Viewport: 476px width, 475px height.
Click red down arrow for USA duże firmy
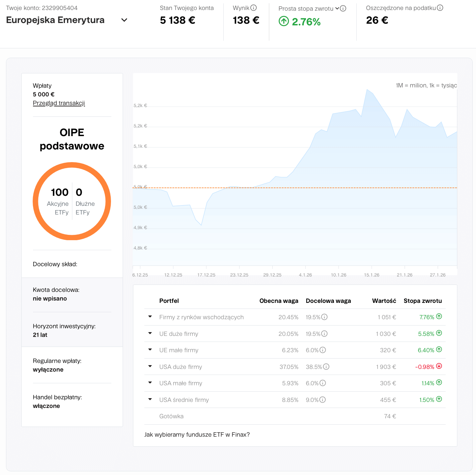click(x=439, y=366)
